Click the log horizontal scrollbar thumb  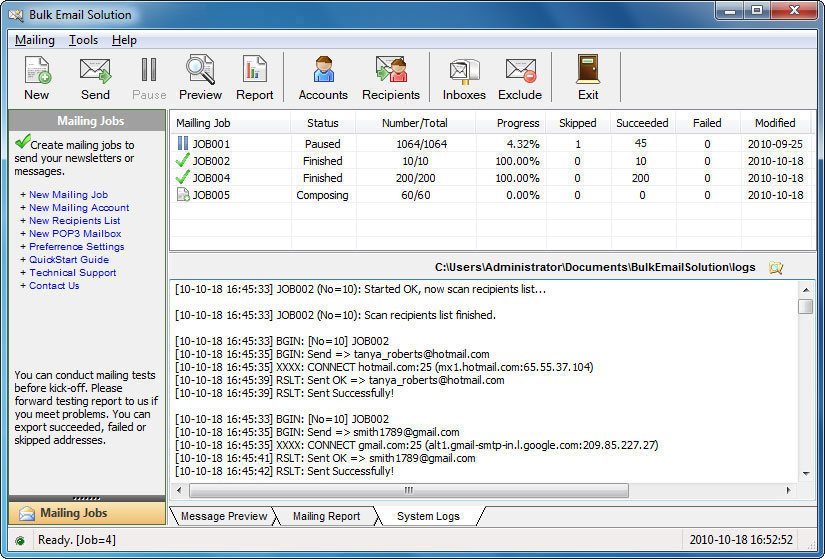click(x=408, y=490)
